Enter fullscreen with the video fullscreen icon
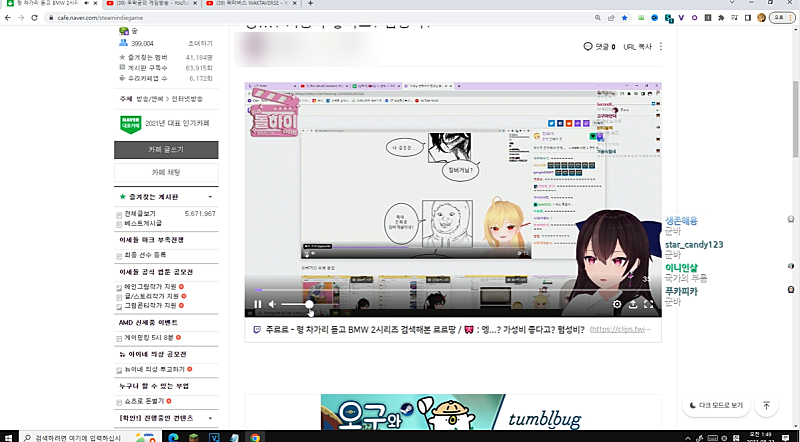Viewport: 800px width, 442px height. click(x=648, y=304)
